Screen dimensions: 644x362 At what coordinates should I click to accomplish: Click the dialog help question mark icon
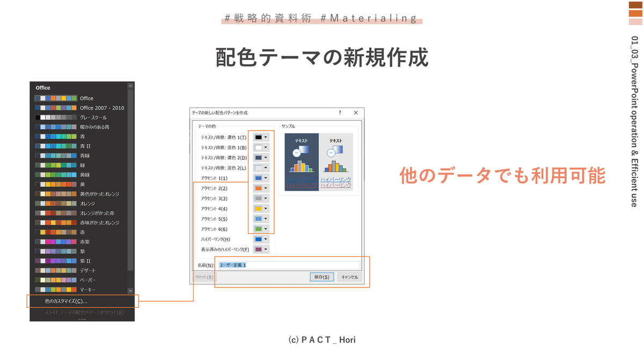pos(339,113)
